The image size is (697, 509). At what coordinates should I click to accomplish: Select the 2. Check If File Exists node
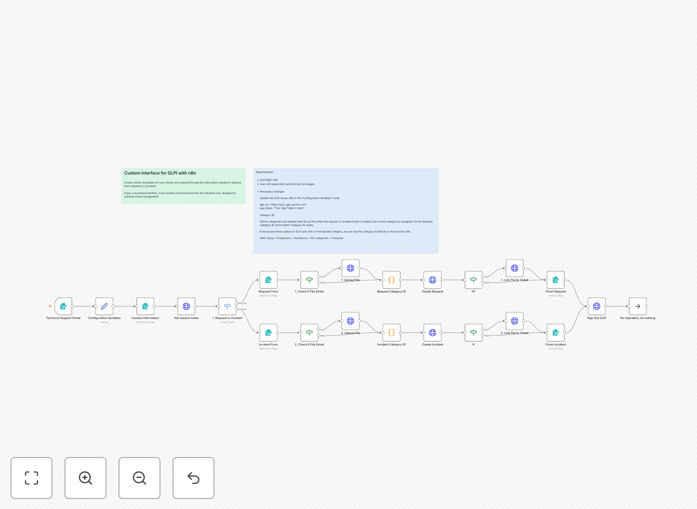click(309, 333)
